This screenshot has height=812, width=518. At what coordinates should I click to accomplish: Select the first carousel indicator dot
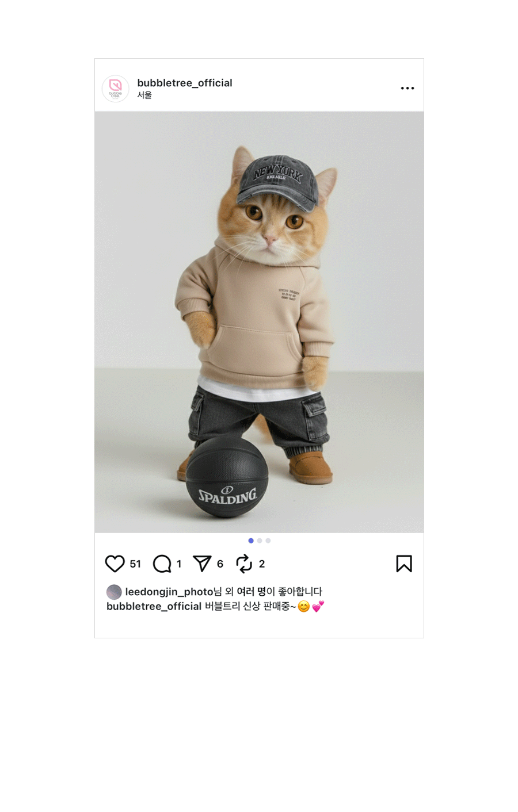251,541
